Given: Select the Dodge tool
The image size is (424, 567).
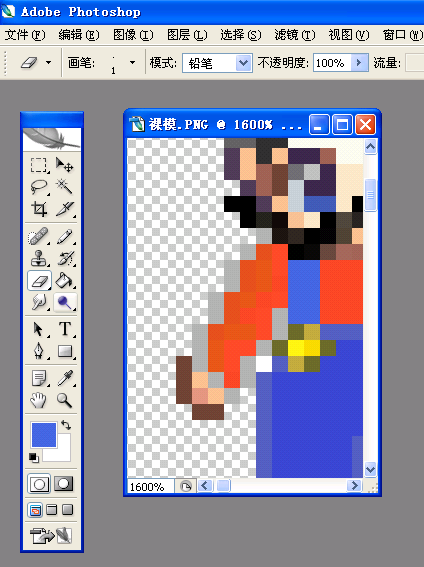Looking at the screenshot, I should coord(64,302).
